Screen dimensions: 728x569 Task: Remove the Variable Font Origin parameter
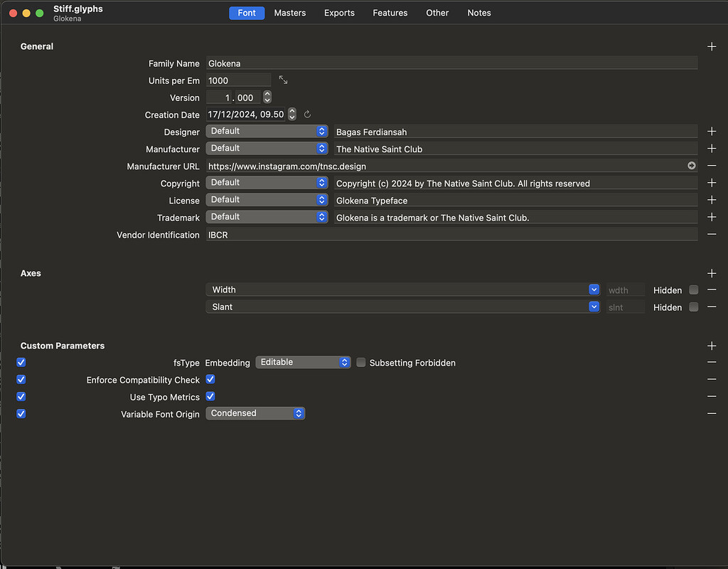(x=711, y=414)
